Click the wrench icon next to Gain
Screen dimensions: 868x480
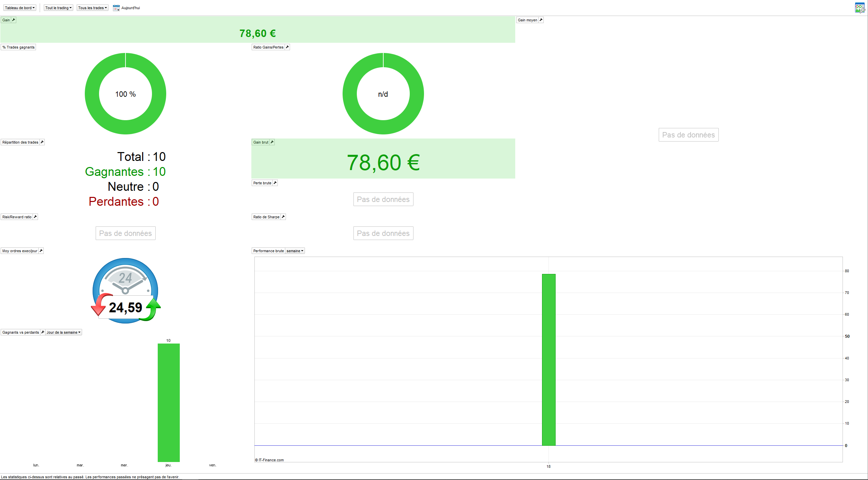coord(14,20)
